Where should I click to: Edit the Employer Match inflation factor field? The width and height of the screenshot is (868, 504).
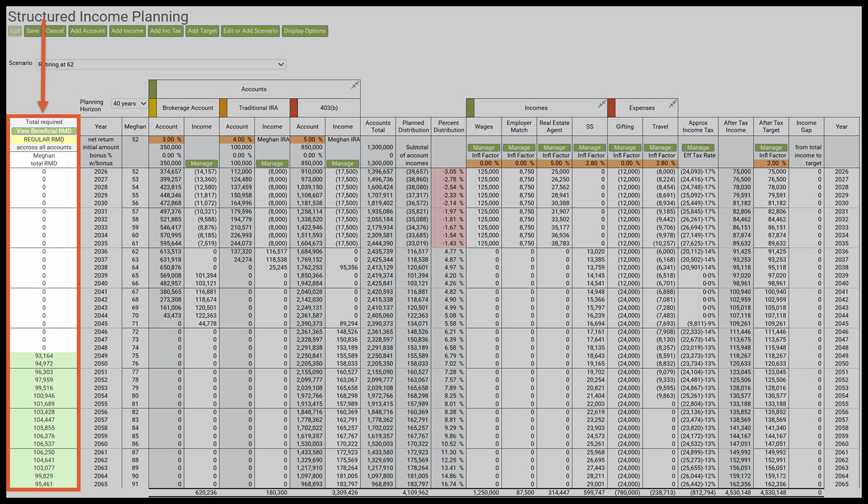click(519, 164)
